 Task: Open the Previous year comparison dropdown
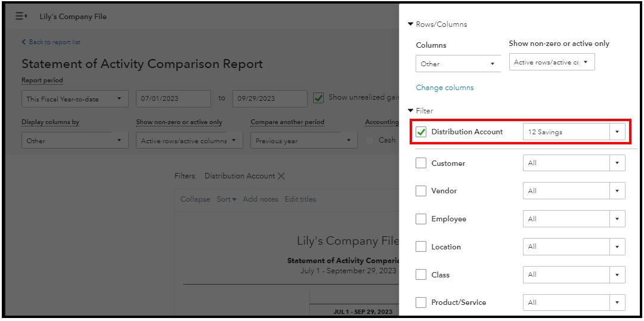(x=303, y=141)
